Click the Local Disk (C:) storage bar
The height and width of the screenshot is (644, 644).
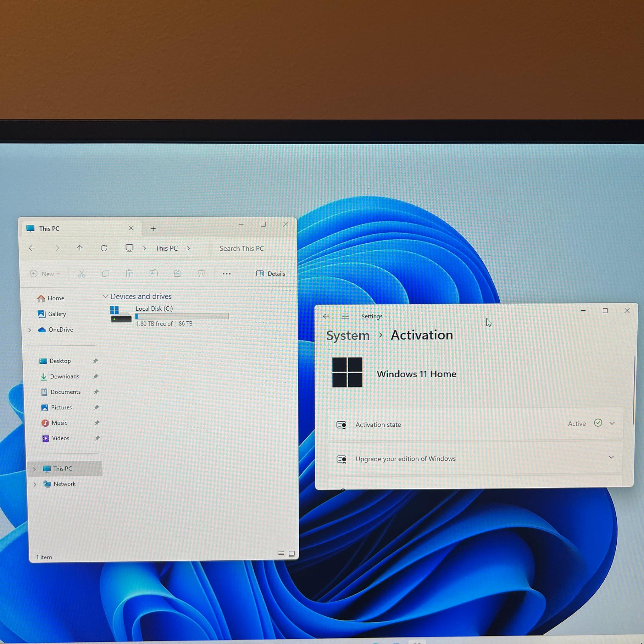(182, 316)
